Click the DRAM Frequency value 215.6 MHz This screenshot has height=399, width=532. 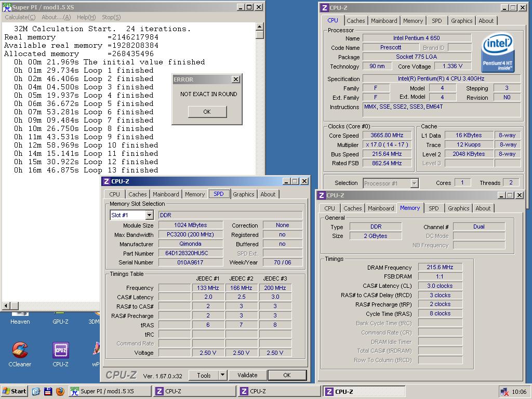(440, 267)
